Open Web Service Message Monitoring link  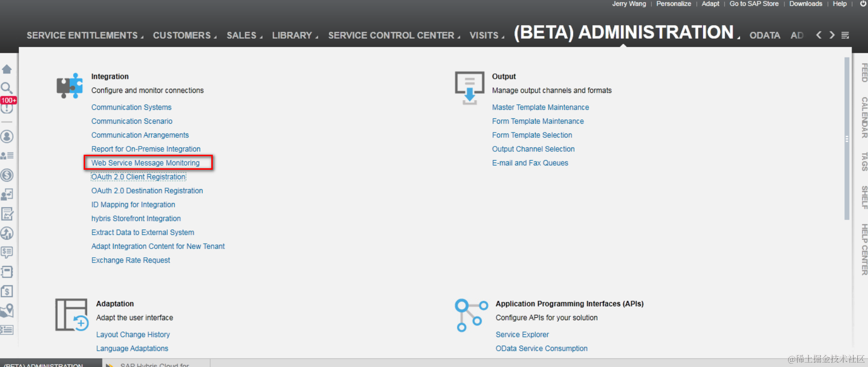coord(146,163)
